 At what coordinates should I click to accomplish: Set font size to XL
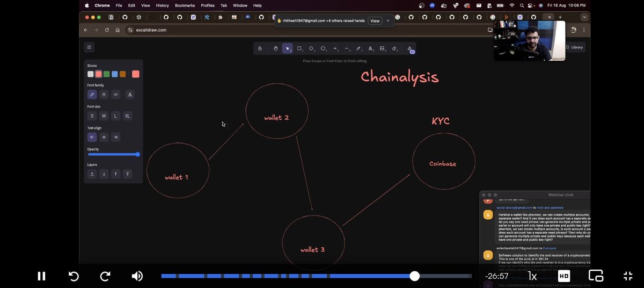[x=128, y=116]
